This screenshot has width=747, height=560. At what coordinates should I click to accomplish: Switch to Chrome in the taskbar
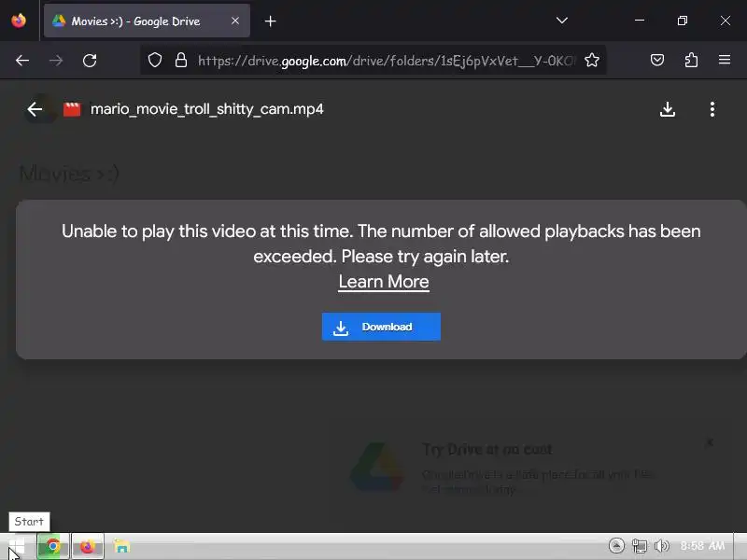click(53, 546)
